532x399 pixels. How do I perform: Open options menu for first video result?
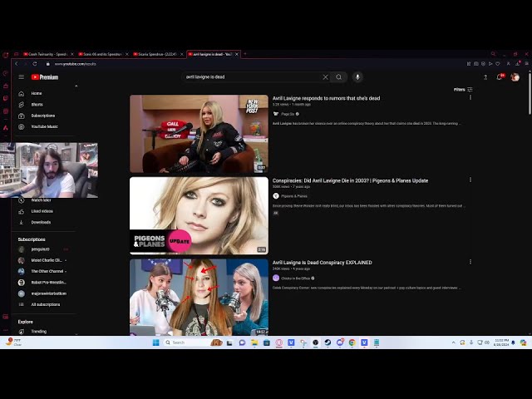tap(470, 98)
